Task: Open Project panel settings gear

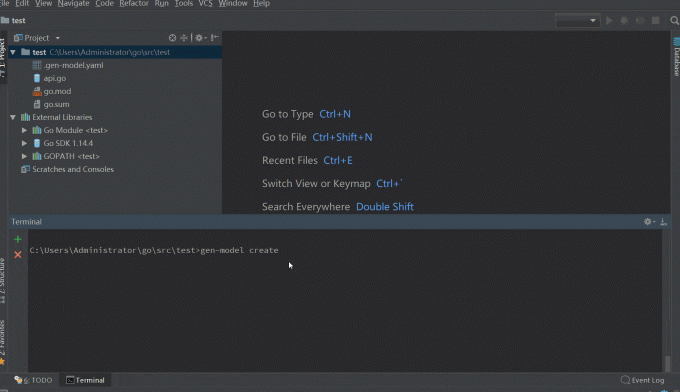Action: pos(200,38)
